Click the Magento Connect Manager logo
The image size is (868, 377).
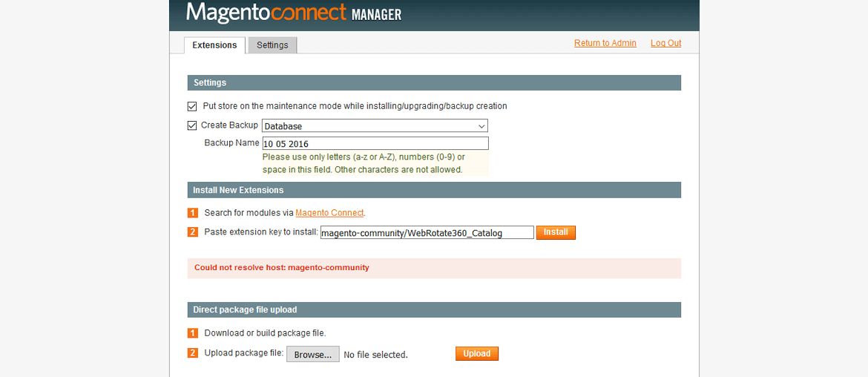coord(294,13)
